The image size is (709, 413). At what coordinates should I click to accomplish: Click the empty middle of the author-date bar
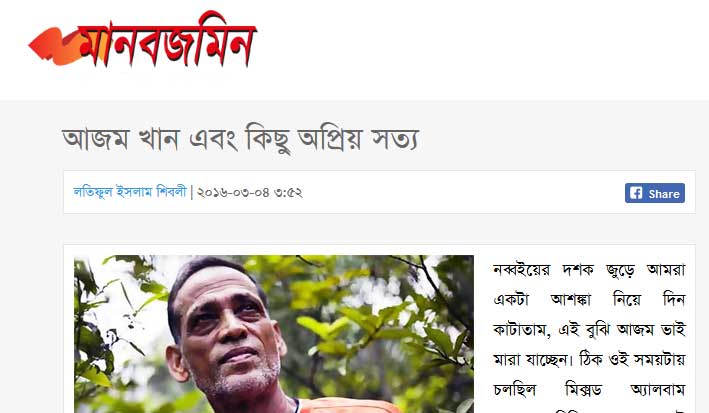[461, 192]
